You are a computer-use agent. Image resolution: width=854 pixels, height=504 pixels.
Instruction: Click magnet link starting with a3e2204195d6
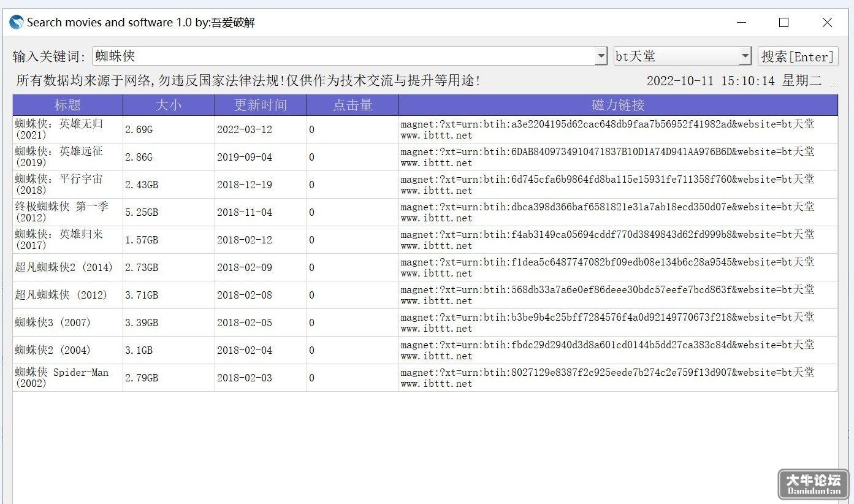click(618, 129)
